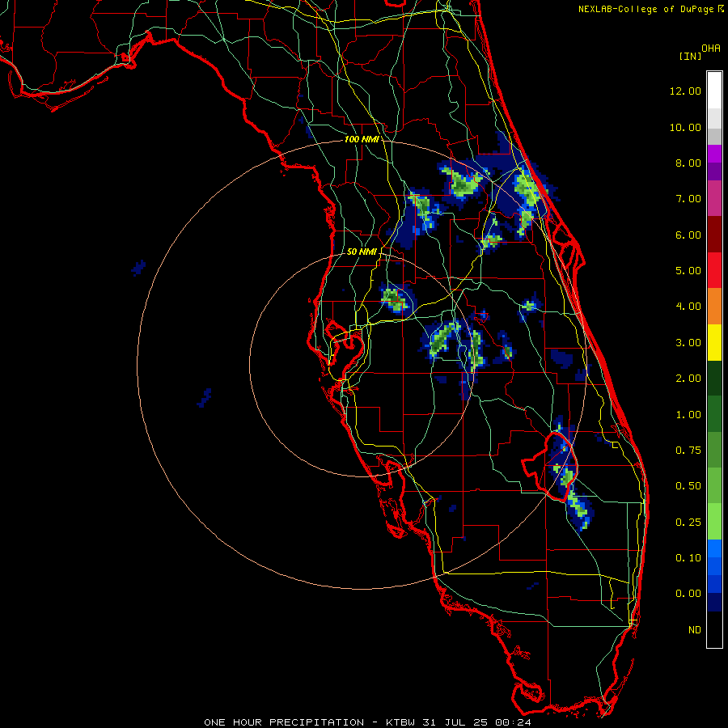The width and height of the screenshot is (728, 728).
Task: Pick the white swatch in the color scale
Action: click(714, 90)
